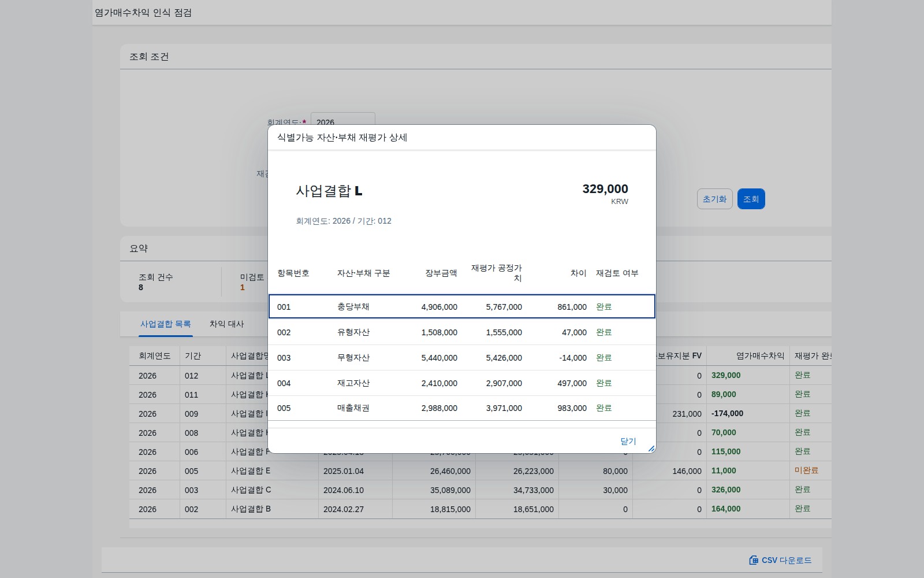Click the 조회 search button
924x578 pixels.
(751, 199)
